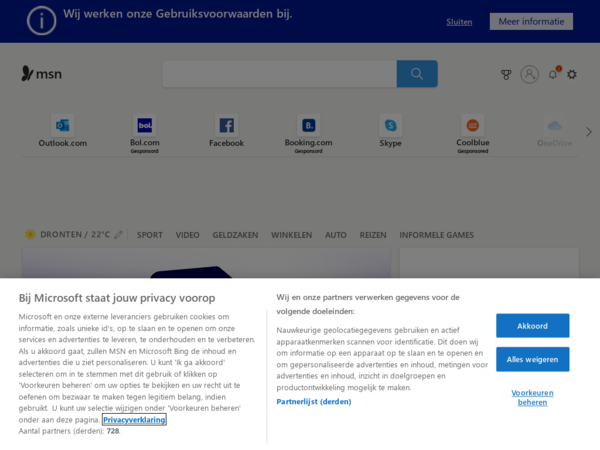Open the Outlook.com shortcut icon

tap(62, 125)
